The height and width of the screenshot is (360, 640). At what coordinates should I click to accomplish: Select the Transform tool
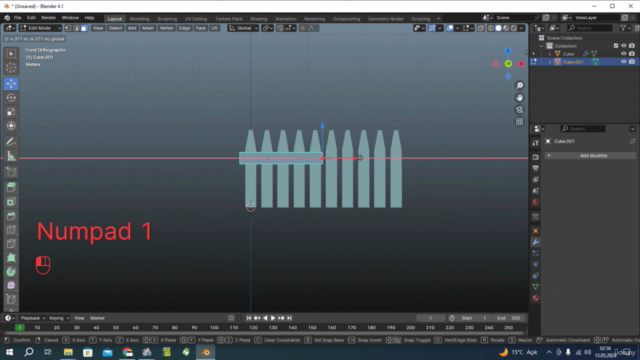pos(11,126)
